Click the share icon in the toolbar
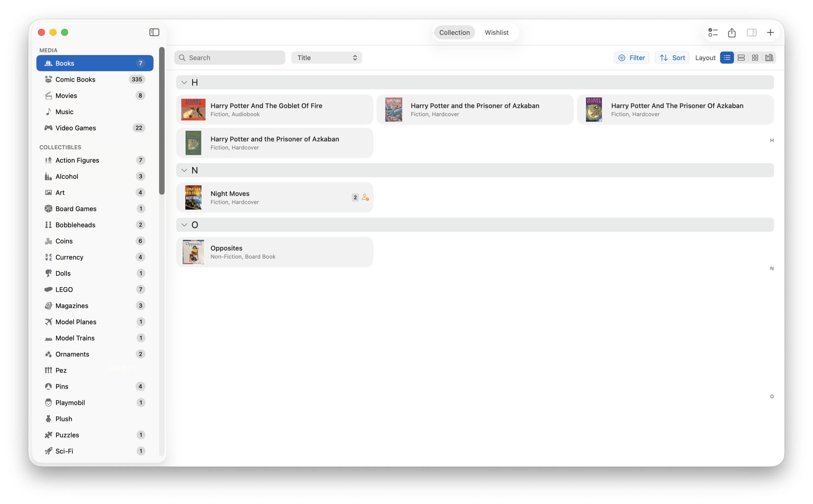This screenshot has height=504, width=813. point(732,32)
